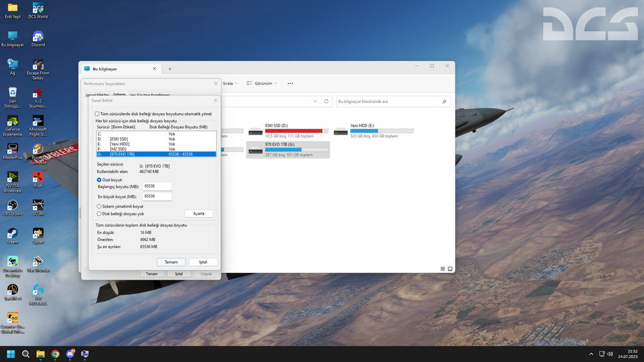Select Disk belleği dosyası yok option
The height and width of the screenshot is (362, 644).
[x=99, y=214]
